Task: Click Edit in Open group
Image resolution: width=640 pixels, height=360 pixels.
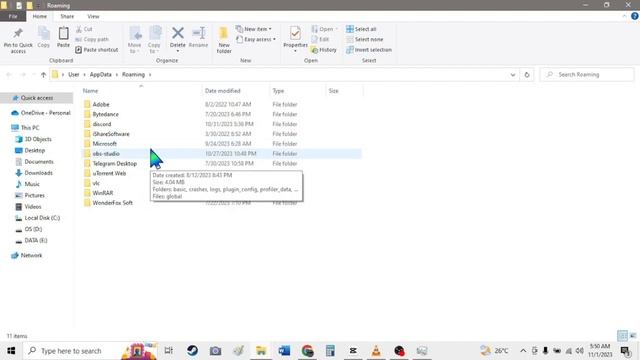Action: click(320, 39)
